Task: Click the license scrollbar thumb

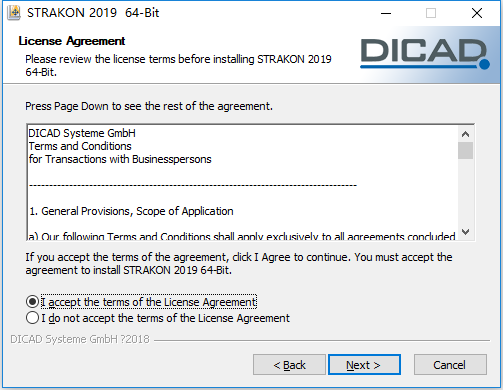Action: click(465, 151)
